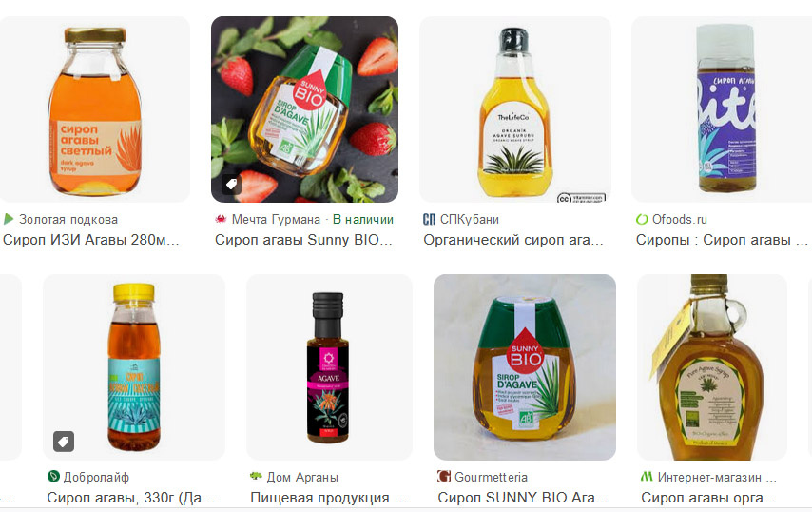Open link Сироп ИЗИ Агавы 280м...
812x512 pixels.
[91, 240]
